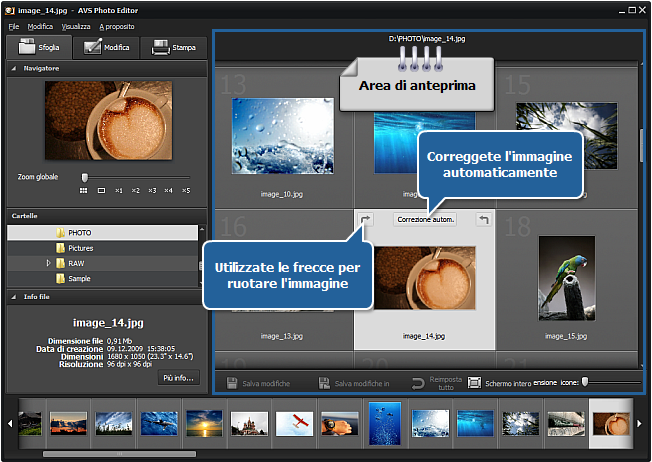Select wristwatch thumbnail in filmstrip
Image resolution: width=652 pixels, height=462 pixels.
pos(340,424)
